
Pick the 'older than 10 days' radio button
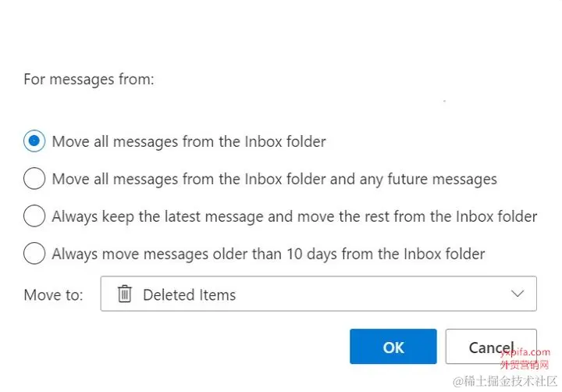click(x=34, y=254)
